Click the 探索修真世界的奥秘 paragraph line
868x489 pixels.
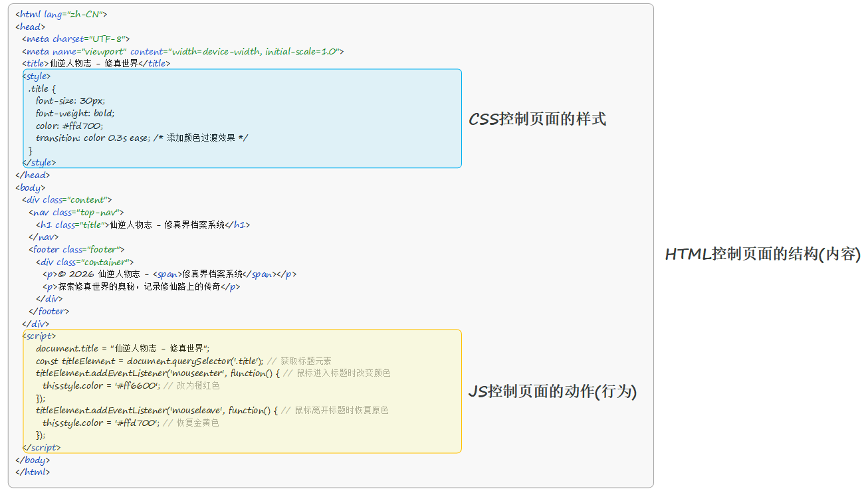coord(142,287)
